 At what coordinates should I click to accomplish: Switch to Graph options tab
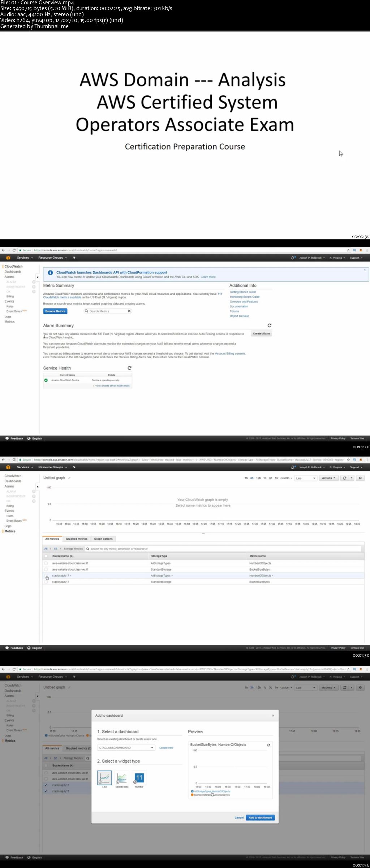click(103, 539)
